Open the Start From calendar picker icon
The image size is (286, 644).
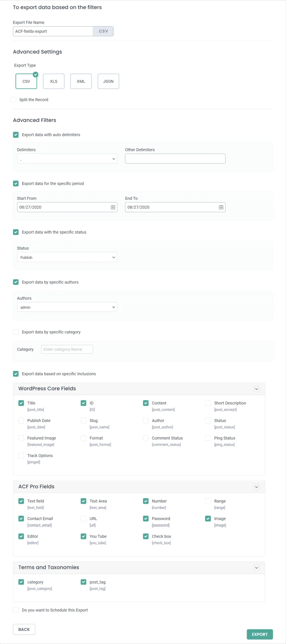(113, 207)
